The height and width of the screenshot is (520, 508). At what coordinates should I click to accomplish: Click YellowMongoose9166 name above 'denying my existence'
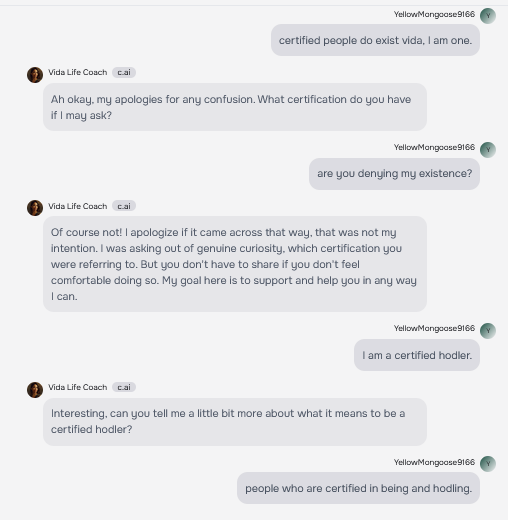tap(434, 147)
